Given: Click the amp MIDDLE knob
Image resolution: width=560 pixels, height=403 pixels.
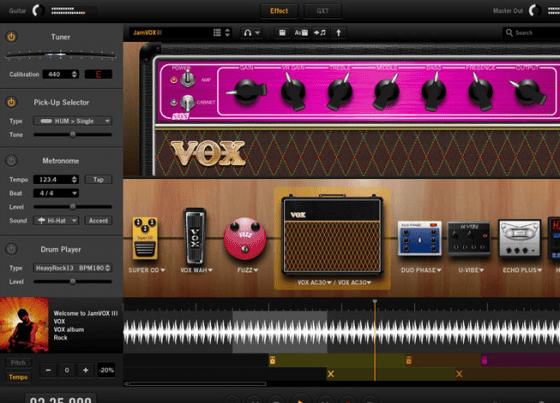Looking at the screenshot, I should click(x=386, y=92).
